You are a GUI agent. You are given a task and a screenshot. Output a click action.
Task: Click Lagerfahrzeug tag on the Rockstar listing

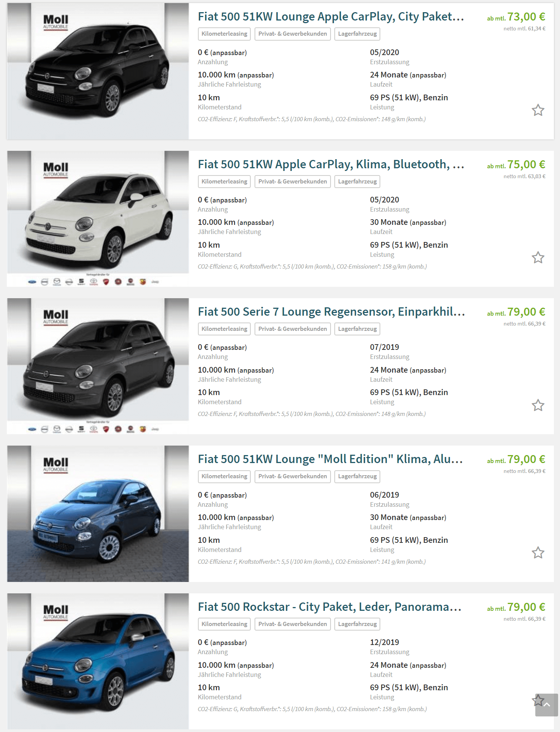tap(357, 624)
